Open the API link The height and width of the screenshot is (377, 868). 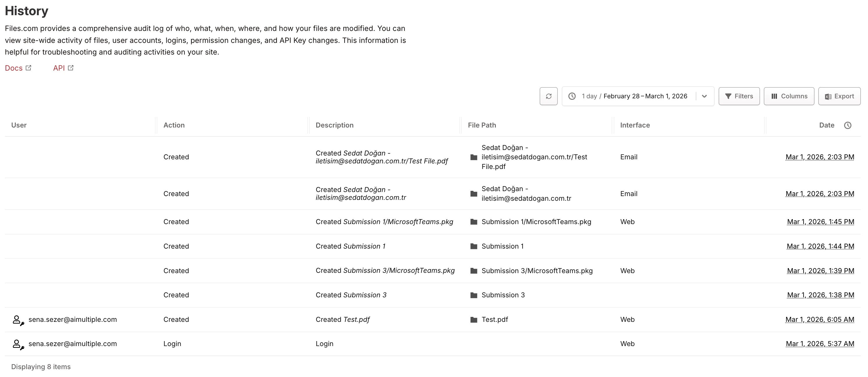[63, 68]
